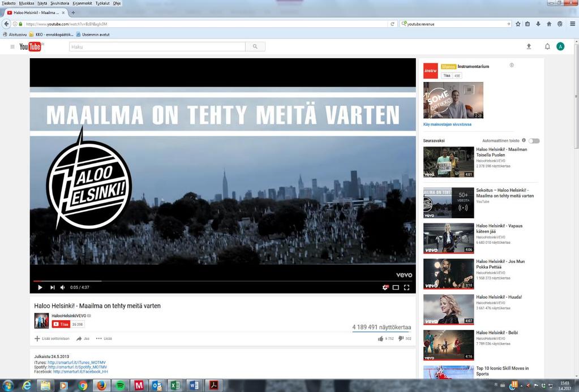Image resolution: width=579 pixels, height=392 pixels.
Task: Select the Haloo Helsinki browser tab
Action: coord(36,12)
